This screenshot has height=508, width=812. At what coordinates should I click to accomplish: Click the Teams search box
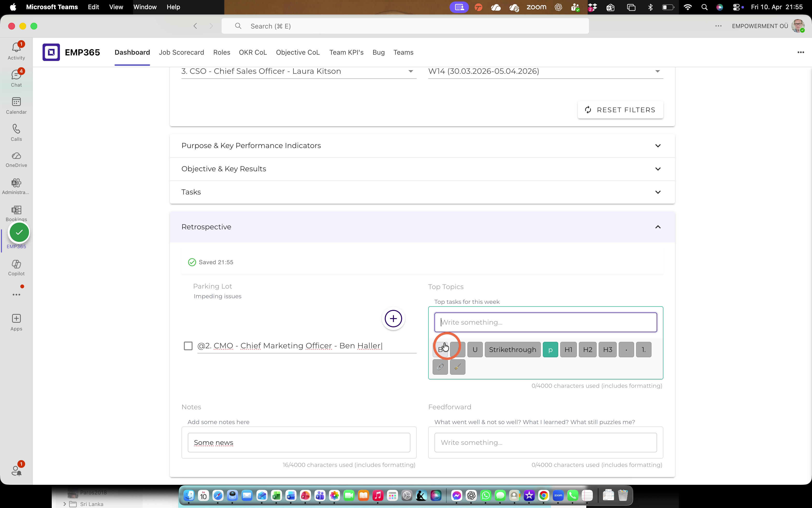(405, 26)
